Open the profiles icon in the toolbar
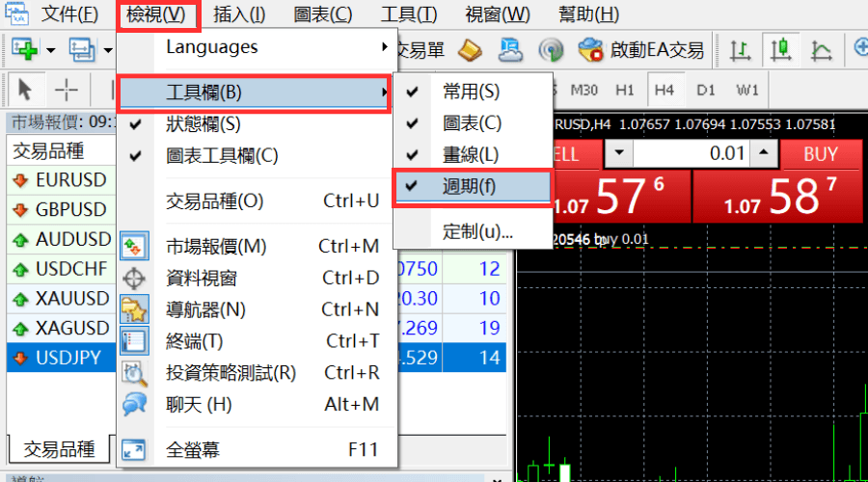868x482 pixels. tap(82, 50)
